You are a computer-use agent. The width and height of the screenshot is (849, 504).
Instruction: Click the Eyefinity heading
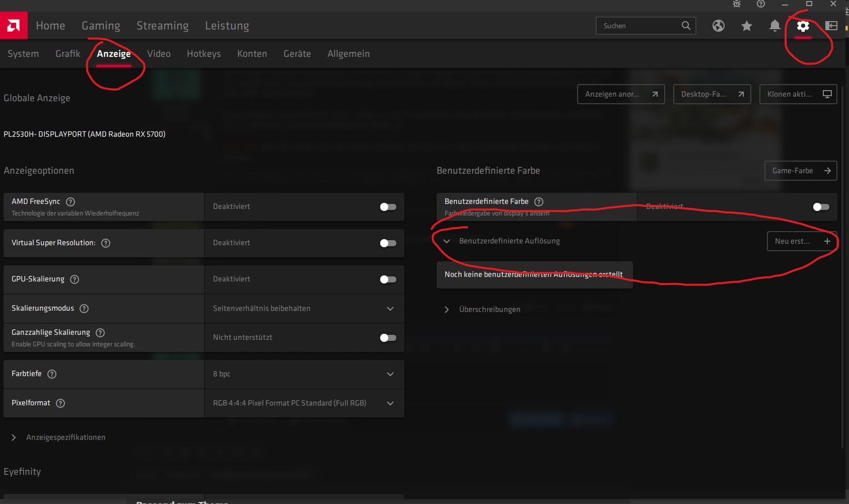[22, 472]
